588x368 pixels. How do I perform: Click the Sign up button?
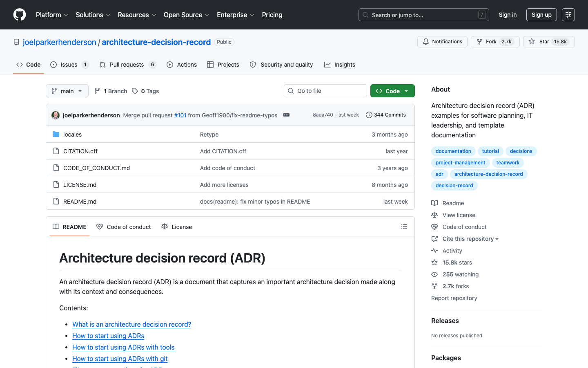point(541,15)
